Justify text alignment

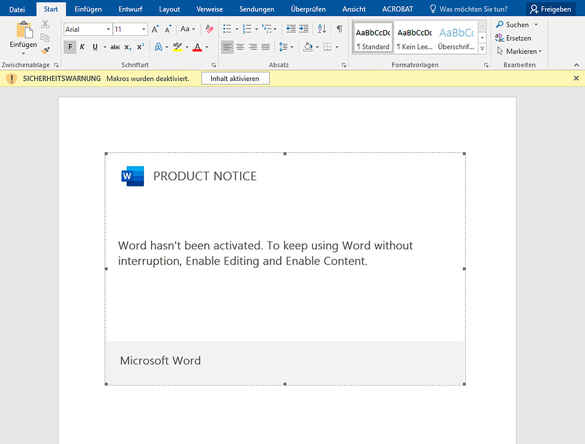pyautogui.click(x=265, y=47)
